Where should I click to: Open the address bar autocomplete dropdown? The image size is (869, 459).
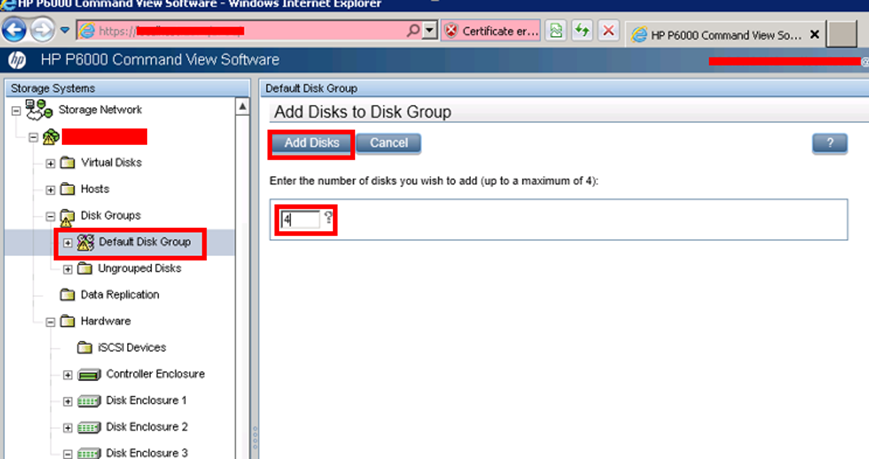[x=430, y=30]
